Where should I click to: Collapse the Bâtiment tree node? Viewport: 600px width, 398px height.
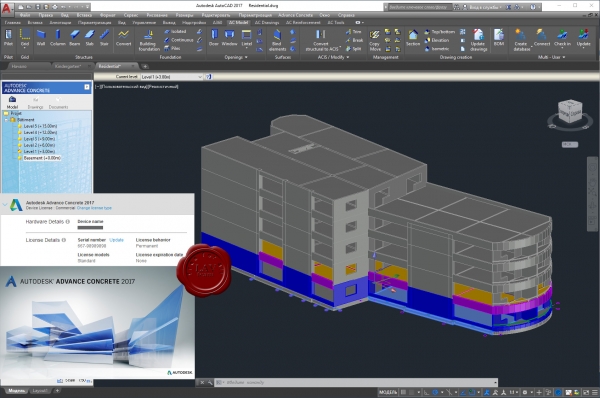click(x=7, y=120)
